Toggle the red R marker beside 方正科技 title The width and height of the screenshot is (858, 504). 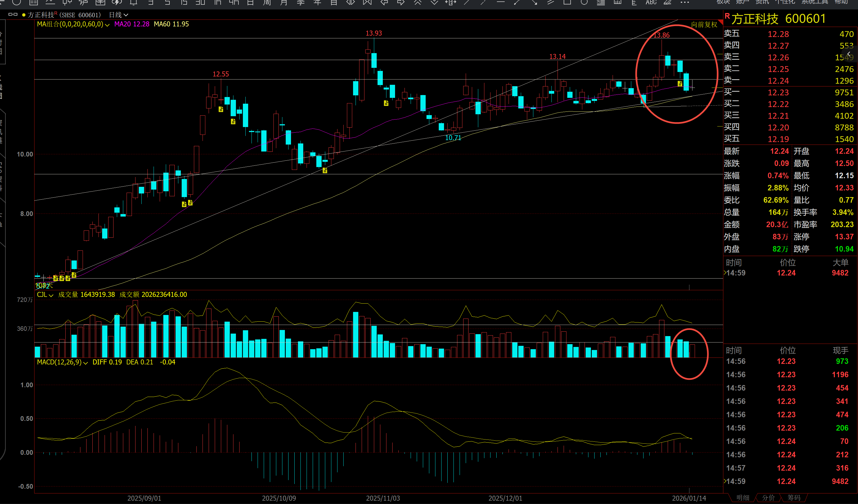pyautogui.click(x=727, y=16)
